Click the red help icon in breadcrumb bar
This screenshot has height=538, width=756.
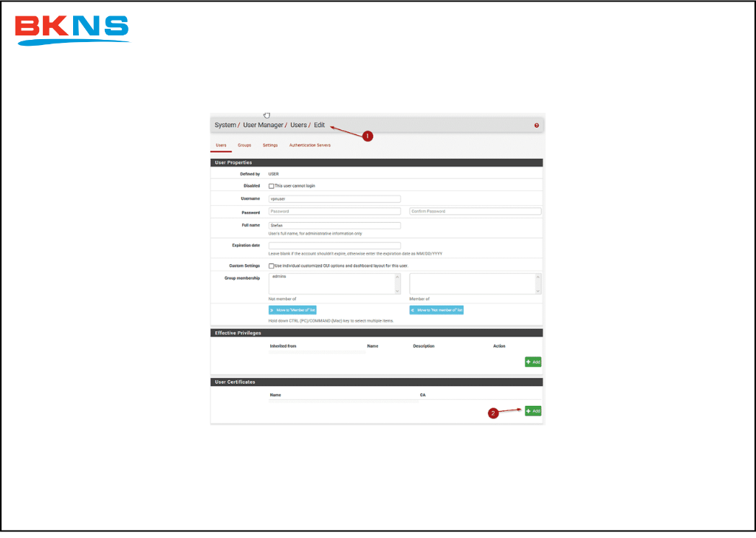pyautogui.click(x=537, y=125)
